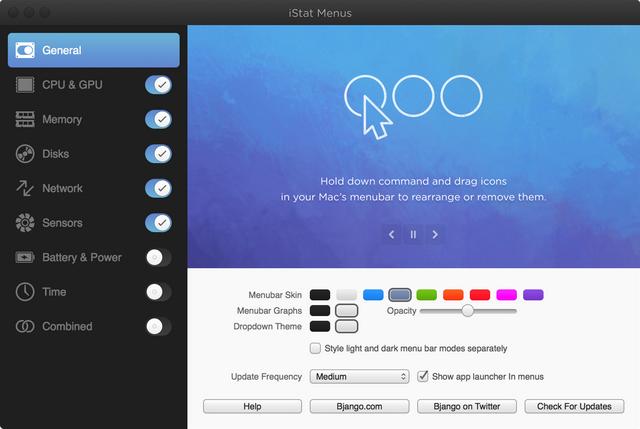The height and width of the screenshot is (429, 640).
Task: Click the Disks icon in sidebar
Action: (25, 154)
